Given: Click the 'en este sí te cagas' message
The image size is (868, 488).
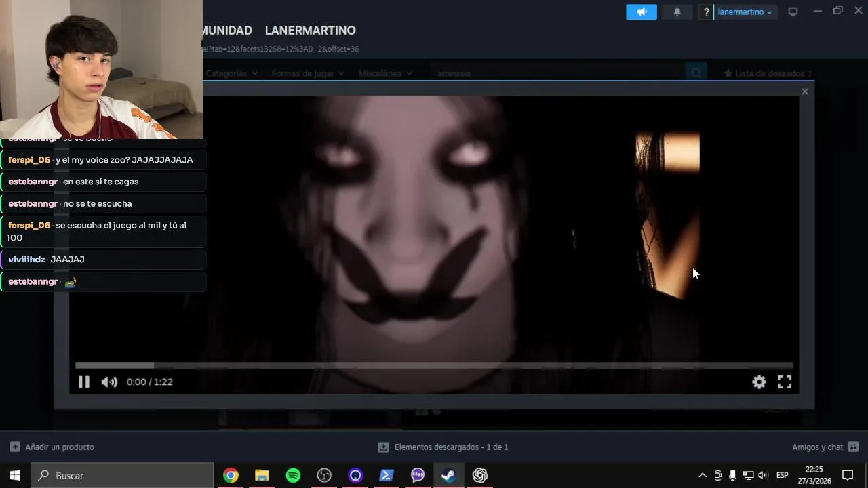Looking at the screenshot, I should click(104, 182).
